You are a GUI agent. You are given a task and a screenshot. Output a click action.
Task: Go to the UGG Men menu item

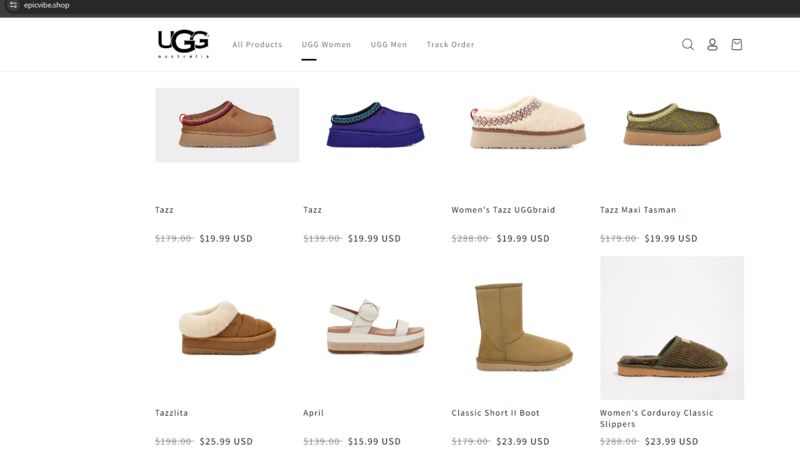[x=389, y=44]
